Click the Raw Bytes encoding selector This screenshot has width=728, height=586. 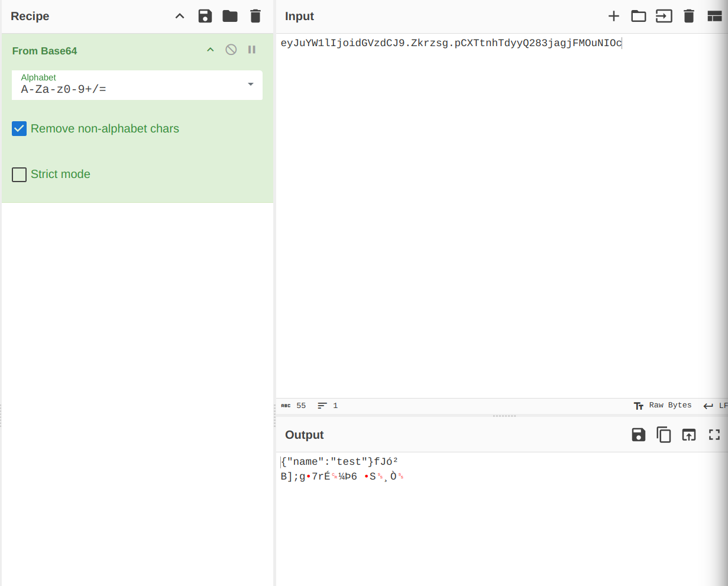click(663, 406)
